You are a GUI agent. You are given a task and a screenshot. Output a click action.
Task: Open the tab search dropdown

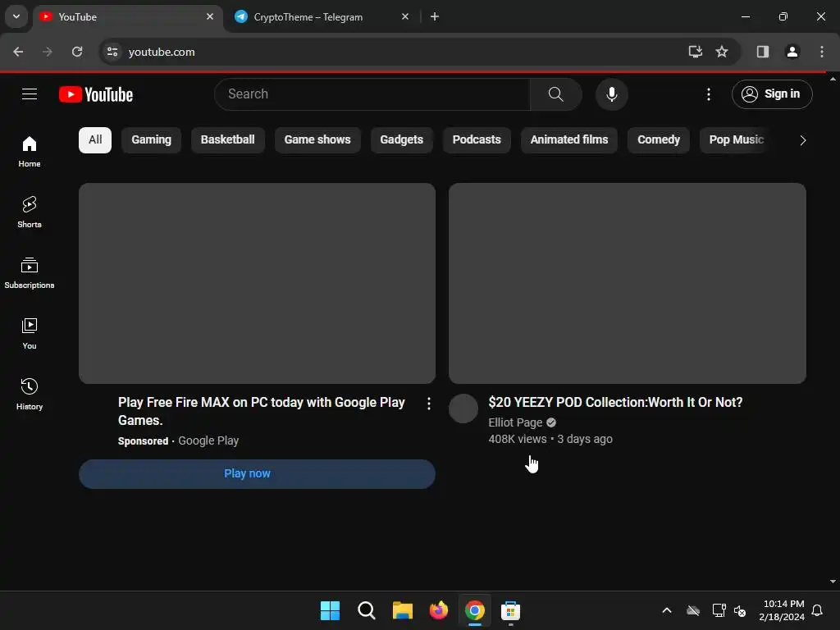[x=16, y=16]
